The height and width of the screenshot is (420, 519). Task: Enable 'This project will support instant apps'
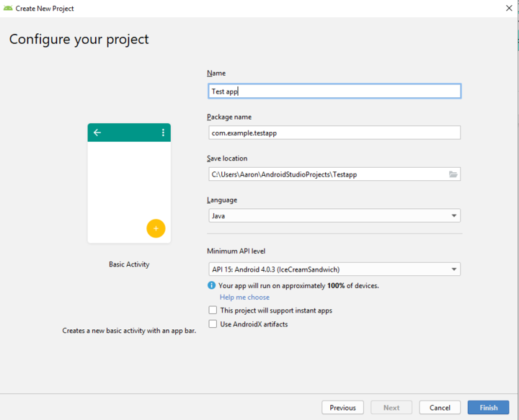pos(213,310)
